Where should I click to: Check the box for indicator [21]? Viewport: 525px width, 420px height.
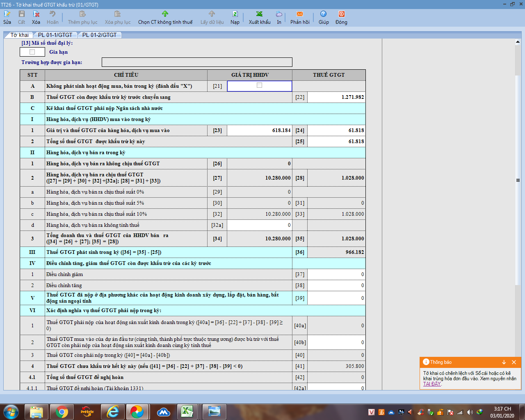click(259, 85)
